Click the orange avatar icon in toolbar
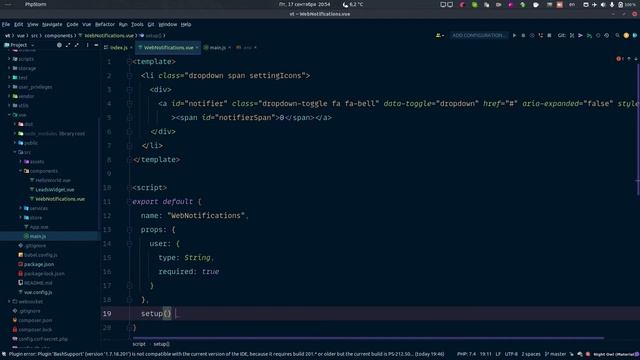This screenshot has width=640, height=360. (626, 36)
